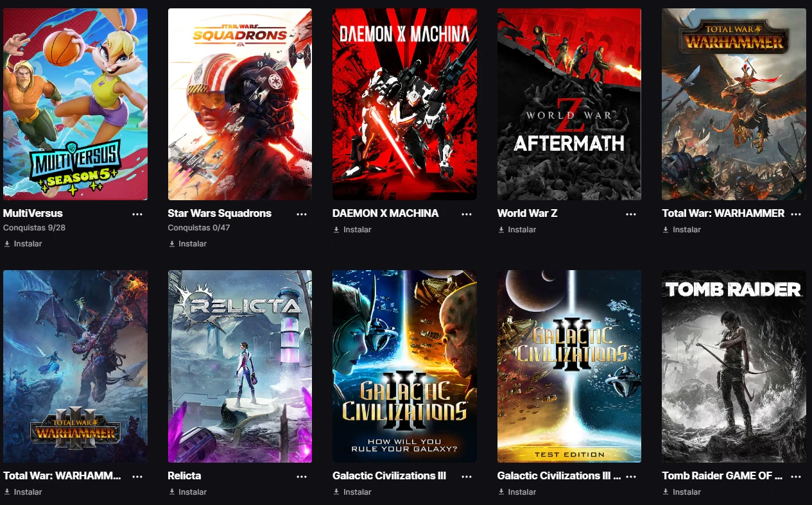Install DAEMON X MACHINA

pos(352,230)
